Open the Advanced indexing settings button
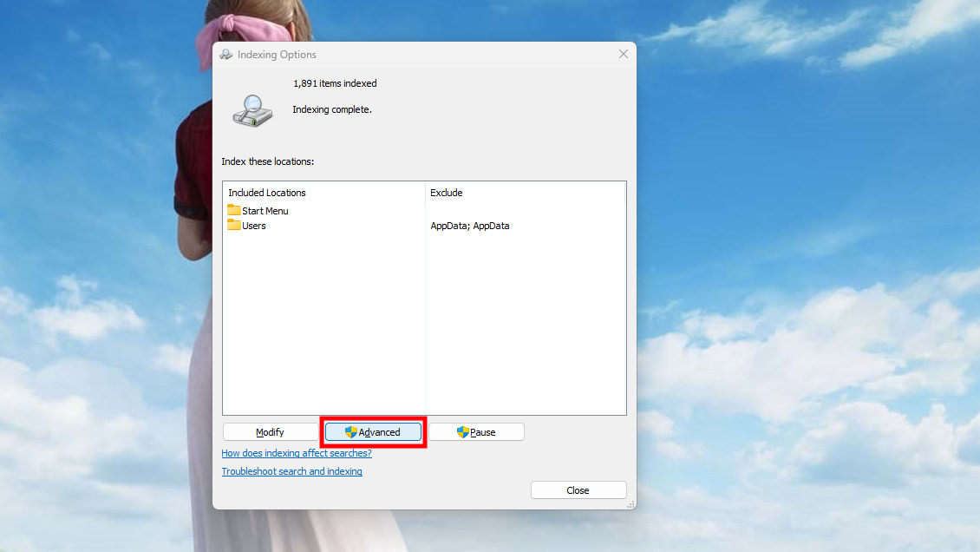Screen dimensions: 980x552 click(x=373, y=432)
